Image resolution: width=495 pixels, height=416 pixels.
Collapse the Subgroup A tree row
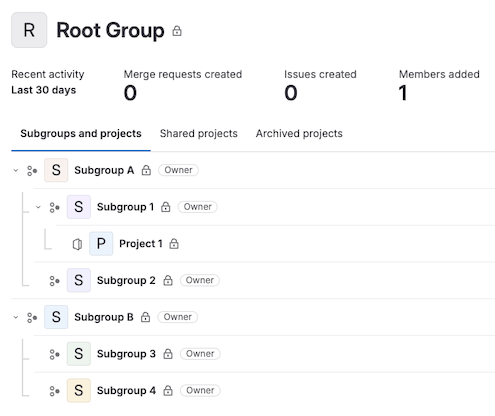[x=16, y=170]
